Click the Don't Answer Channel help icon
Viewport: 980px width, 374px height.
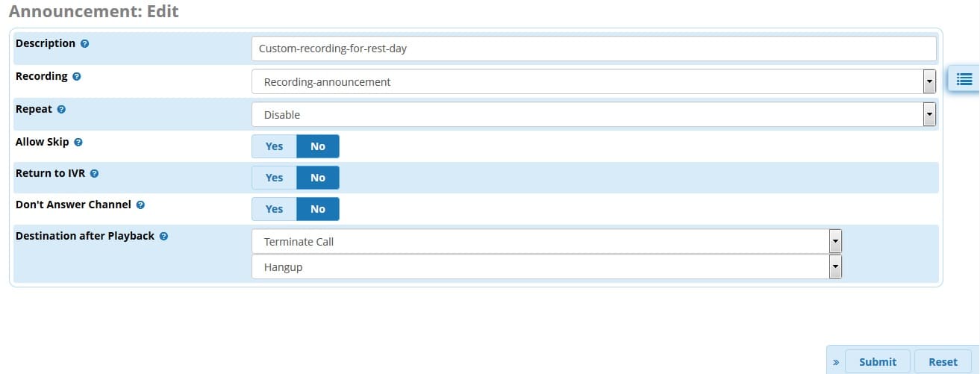[x=140, y=205]
